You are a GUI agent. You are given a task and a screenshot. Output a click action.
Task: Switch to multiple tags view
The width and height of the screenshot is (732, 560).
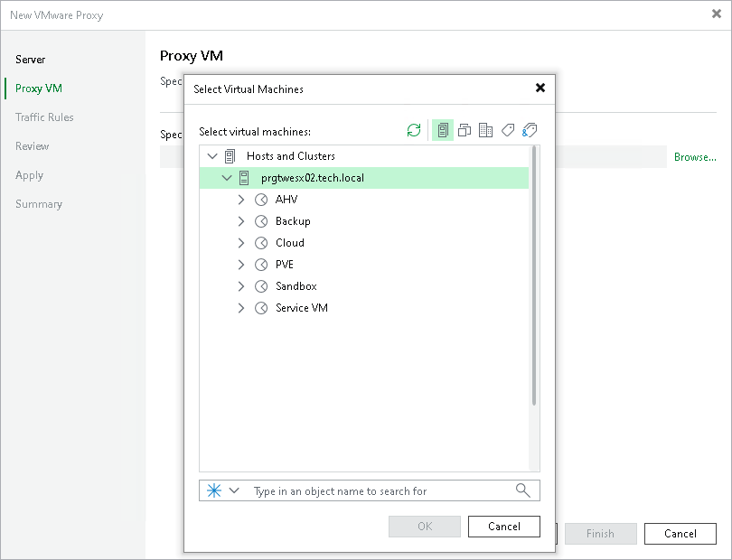coord(529,129)
